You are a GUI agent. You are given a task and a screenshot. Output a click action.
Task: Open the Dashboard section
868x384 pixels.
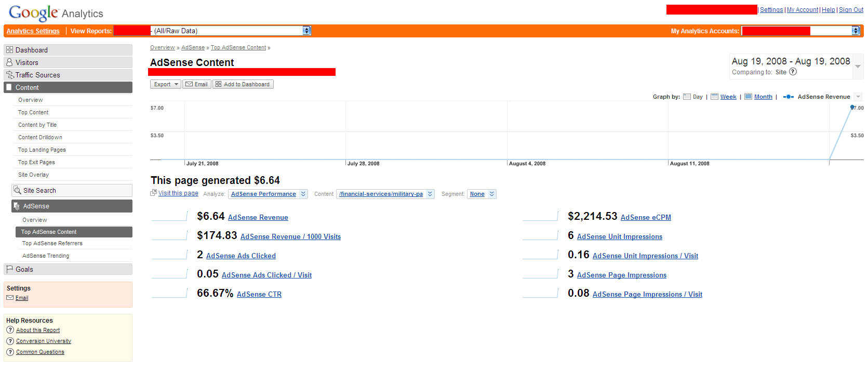(68, 50)
